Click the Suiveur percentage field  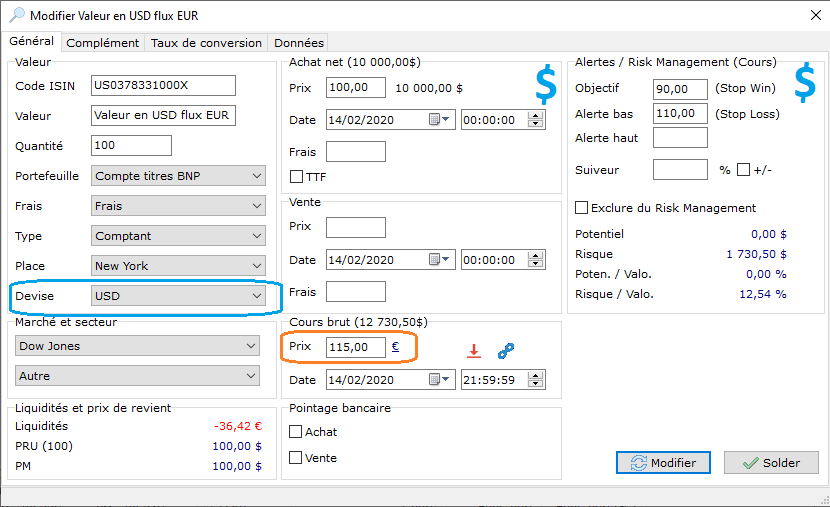[x=680, y=169]
